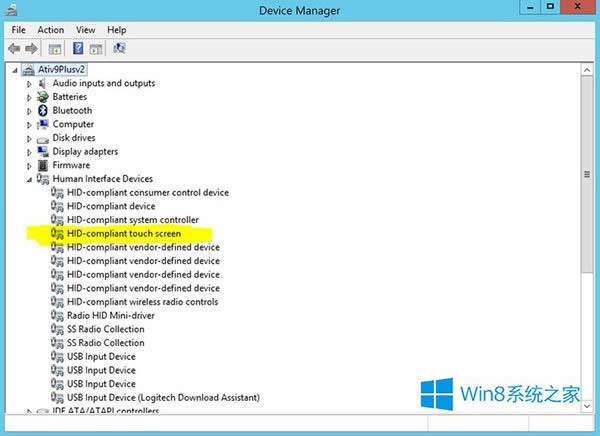
Task: Open the View menu
Action: coord(85,30)
